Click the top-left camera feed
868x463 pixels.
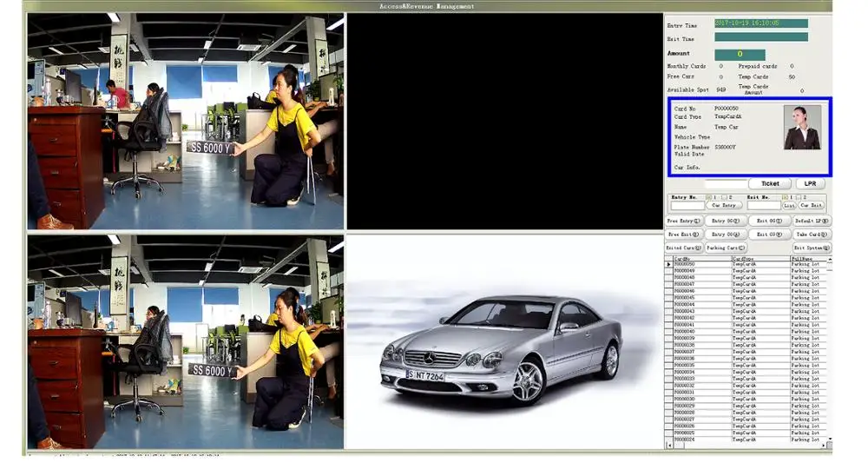click(186, 122)
